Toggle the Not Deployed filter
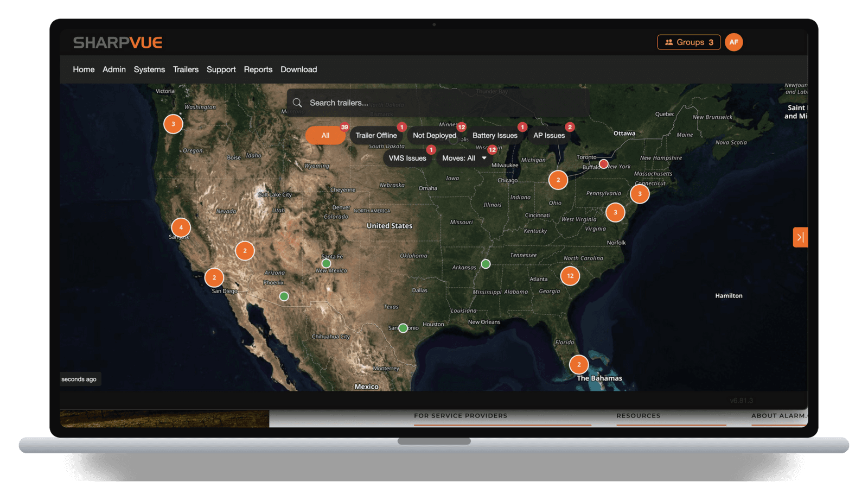This screenshot has height=500, width=868. [x=435, y=135]
